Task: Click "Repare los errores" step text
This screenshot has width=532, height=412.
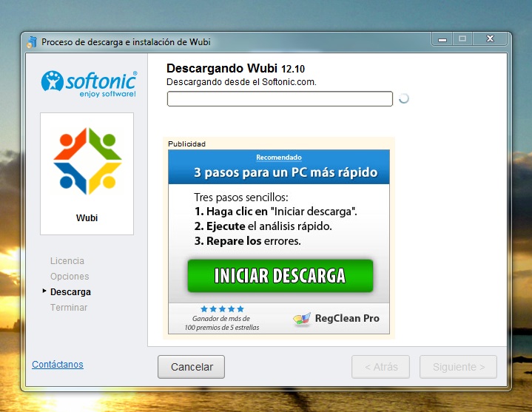Action: 248,241
